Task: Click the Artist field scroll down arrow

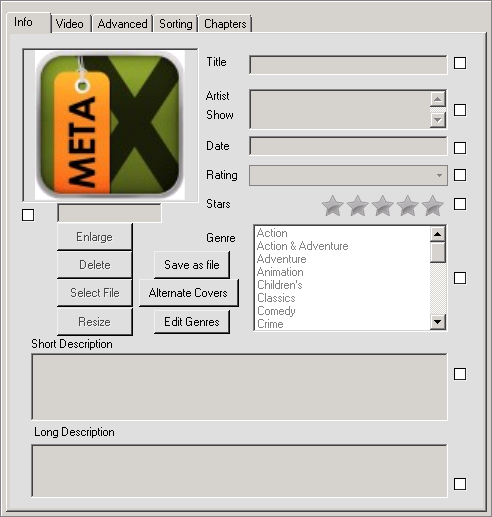Action: [438, 120]
